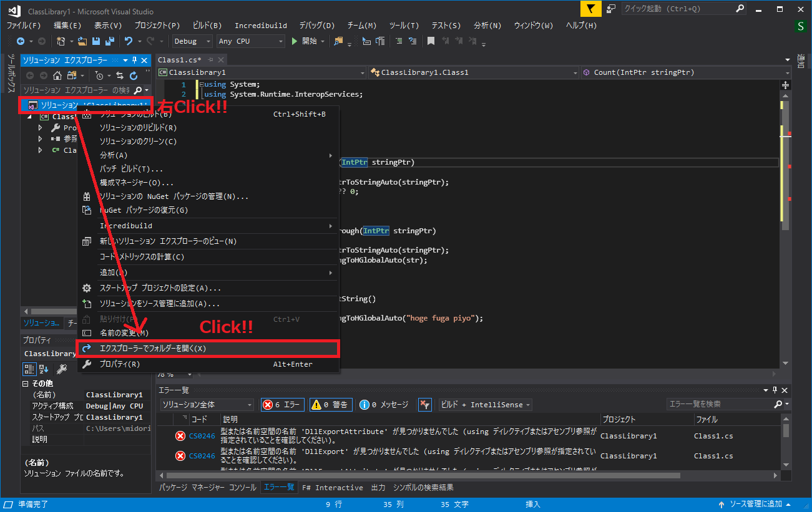Open the ファイル(F) menu

(x=24, y=26)
